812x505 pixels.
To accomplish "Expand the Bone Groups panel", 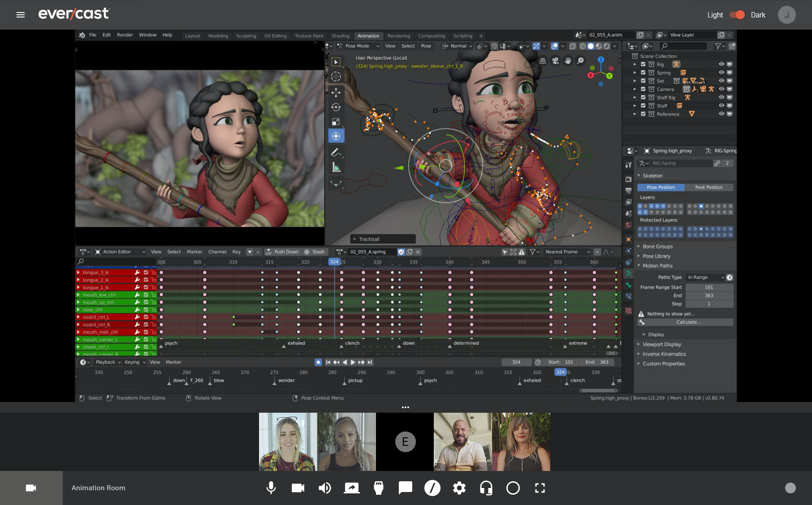I will pos(657,246).
